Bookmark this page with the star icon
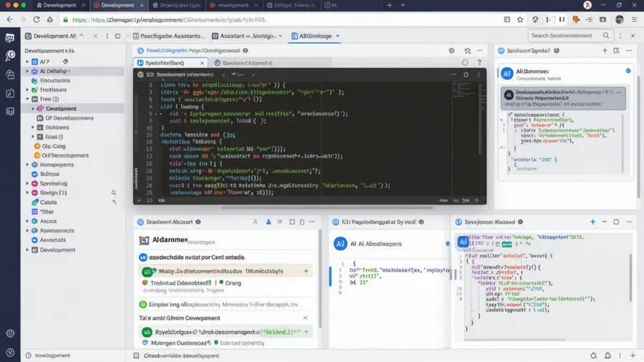 pyautogui.click(x=520, y=19)
